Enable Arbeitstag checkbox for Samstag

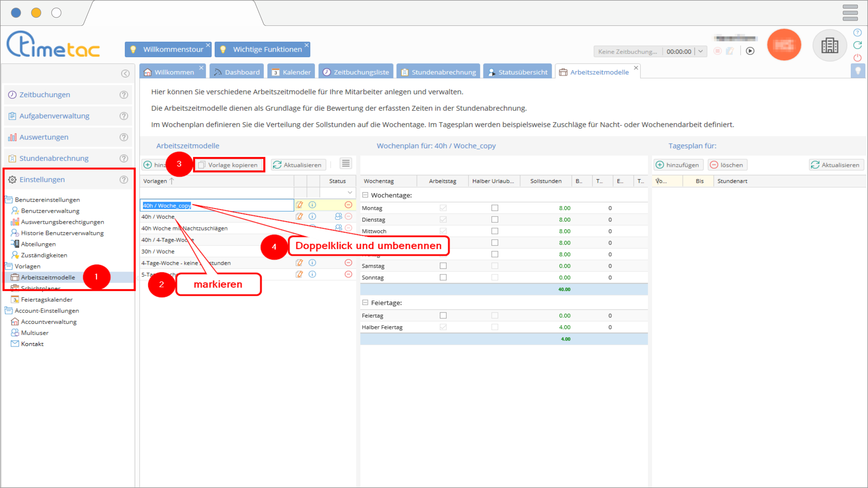(x=443, y=266)
